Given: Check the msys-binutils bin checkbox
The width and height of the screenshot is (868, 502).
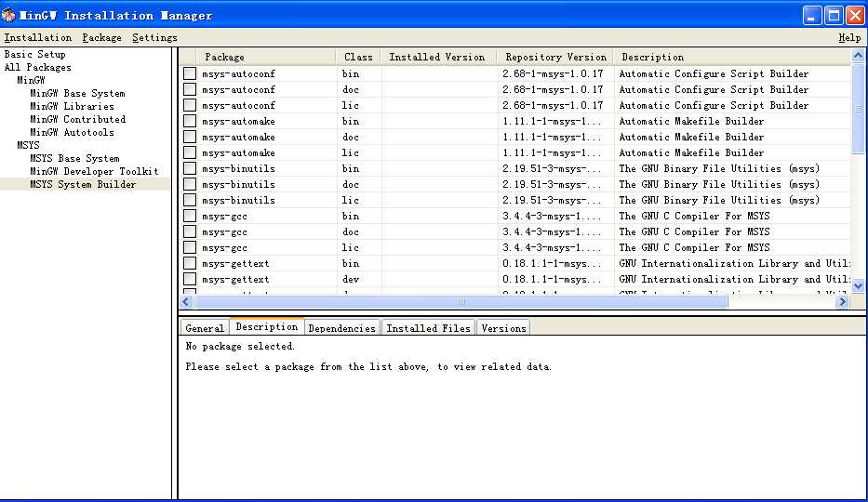Looking at the screenshot, I should [x=190, y=168].
